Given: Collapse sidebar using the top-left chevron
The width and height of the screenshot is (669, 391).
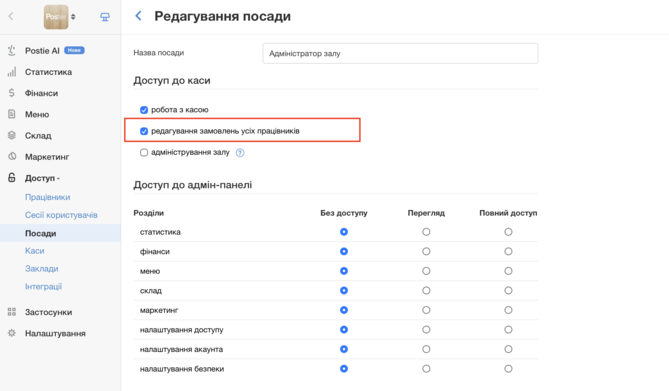Looking at the screenshot, I should coord(11,16).
